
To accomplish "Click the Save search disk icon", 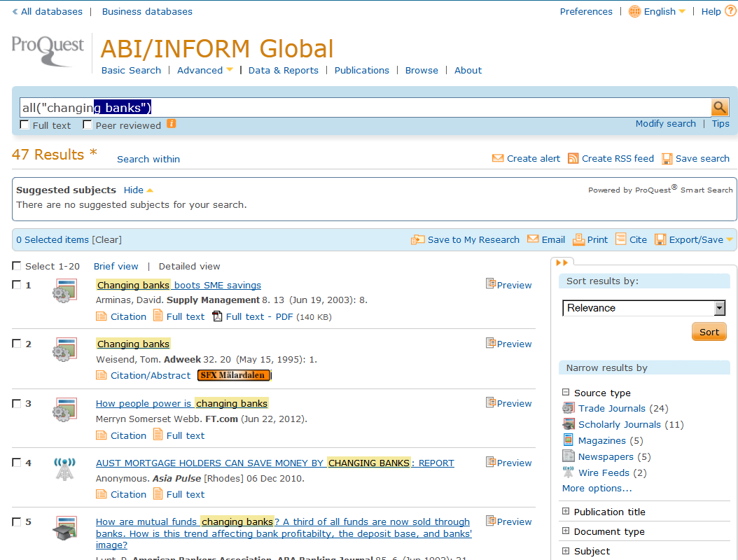I will tap(667, 159).
